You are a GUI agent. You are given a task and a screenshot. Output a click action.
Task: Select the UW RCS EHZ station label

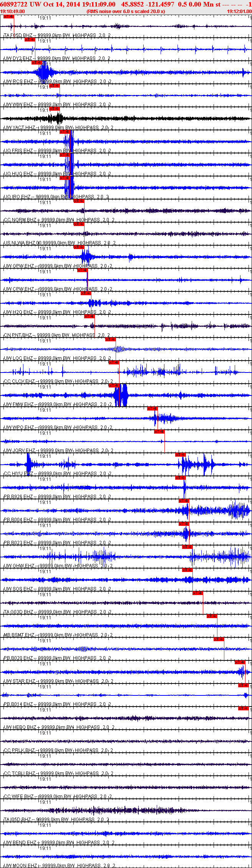(58, 81)
